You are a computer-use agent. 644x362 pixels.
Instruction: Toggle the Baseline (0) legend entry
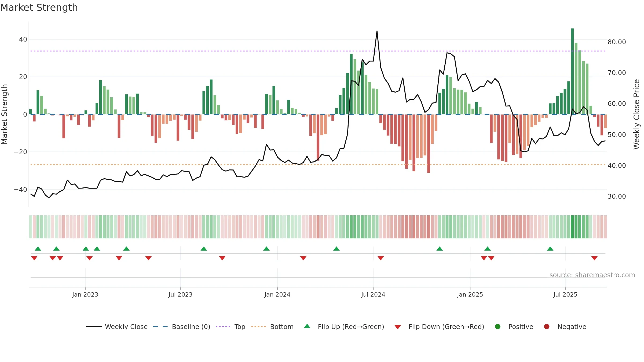point(182,327)
